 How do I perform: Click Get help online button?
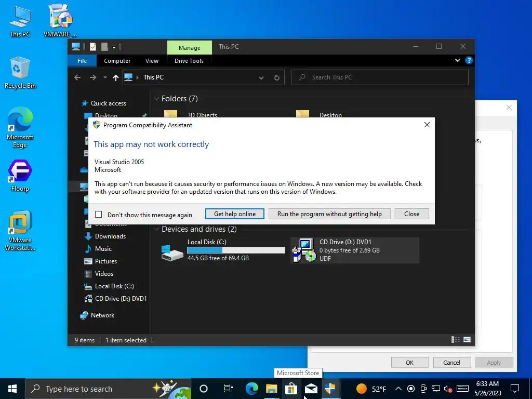[x=235, y=214]
